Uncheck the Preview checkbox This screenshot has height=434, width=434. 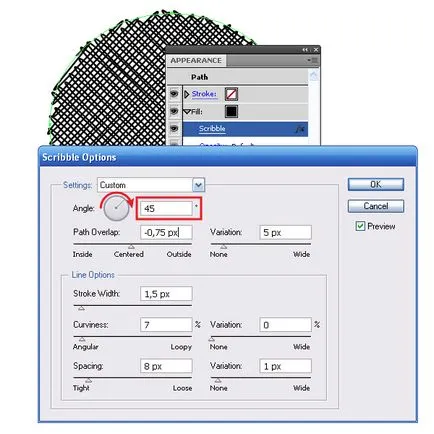[360, 226]
